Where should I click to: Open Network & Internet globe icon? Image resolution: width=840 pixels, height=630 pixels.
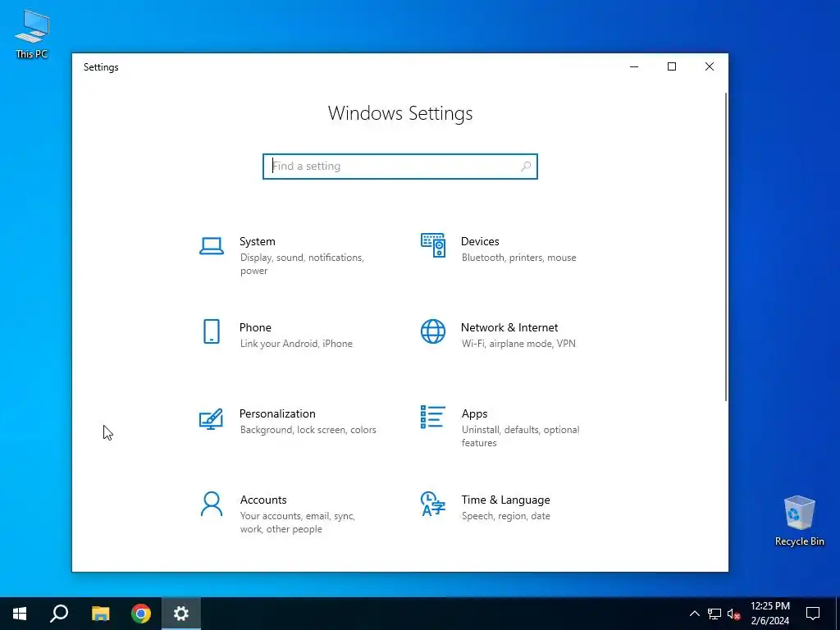[433, 331]
